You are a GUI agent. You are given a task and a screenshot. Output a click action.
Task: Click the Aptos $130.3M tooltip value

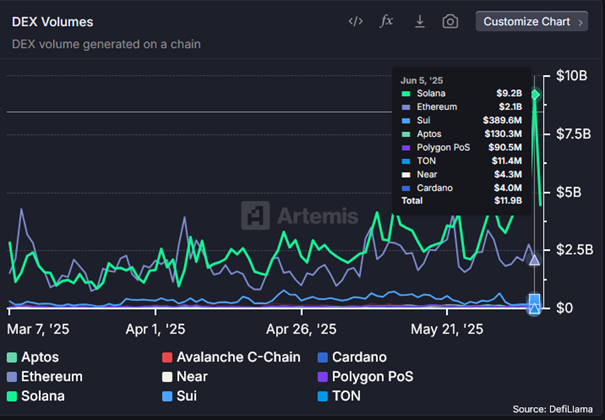pyautogui.click(x=503, y=134)
